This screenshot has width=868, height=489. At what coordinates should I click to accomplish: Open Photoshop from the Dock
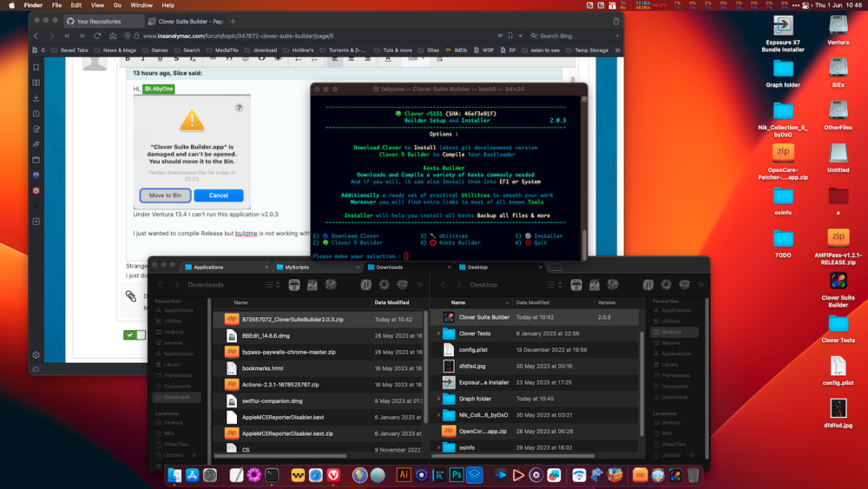(x=457, y=475)
